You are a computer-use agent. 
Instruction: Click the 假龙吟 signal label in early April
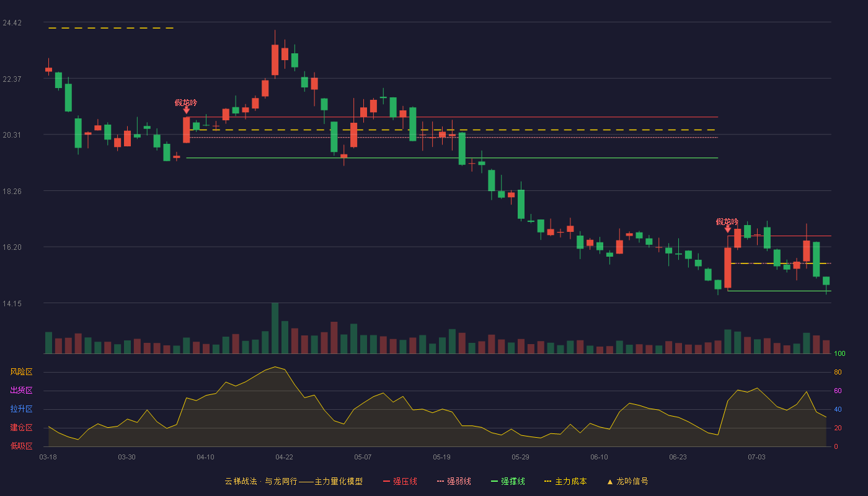186,103
